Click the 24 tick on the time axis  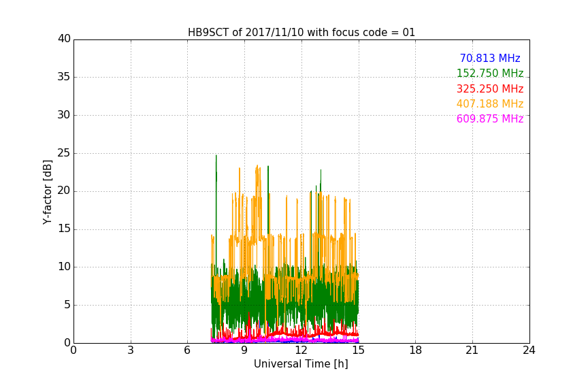(x=529, y=350)
